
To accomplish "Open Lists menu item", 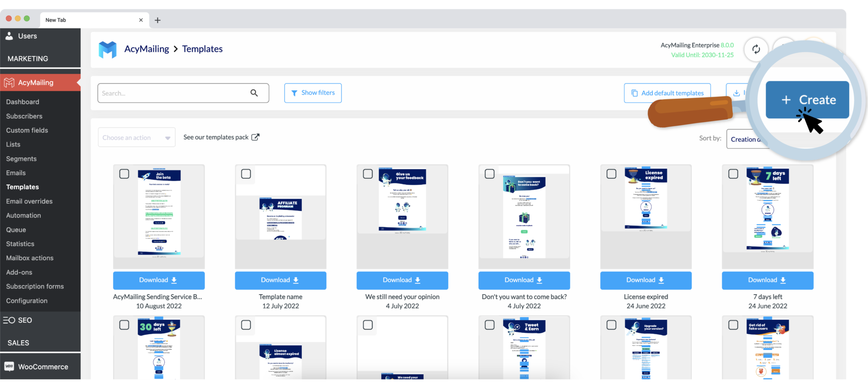I will (x=13, y=145).
